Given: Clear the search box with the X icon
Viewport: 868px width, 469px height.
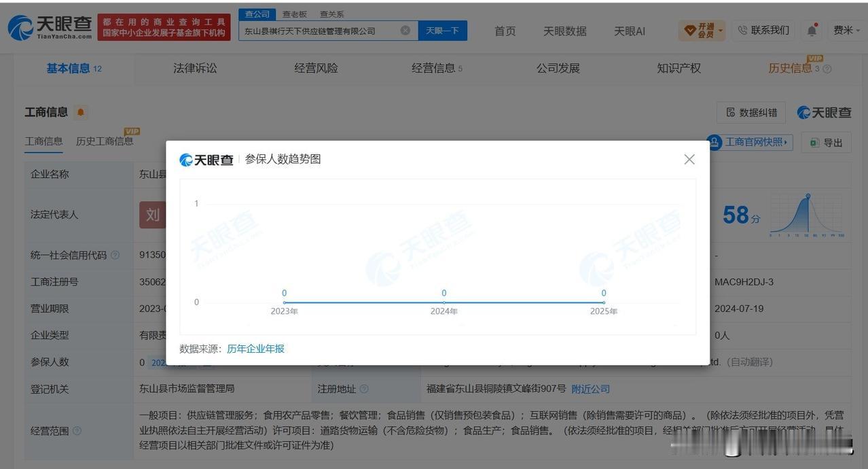Looking at the screenshot, I should point(405,31).
